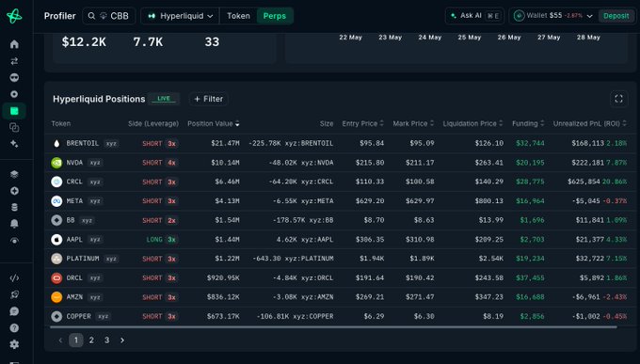This screenshot has width=640, height=364.
Task: Open the sparkle AI sidebar icon
Action: [14, 144]
